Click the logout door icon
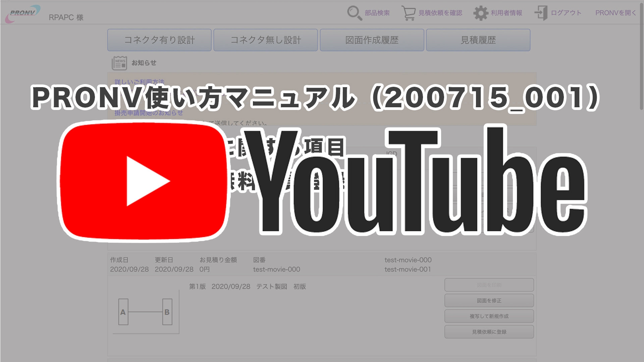The width and height of the screenshot is (644, 362). coord(541,13)
